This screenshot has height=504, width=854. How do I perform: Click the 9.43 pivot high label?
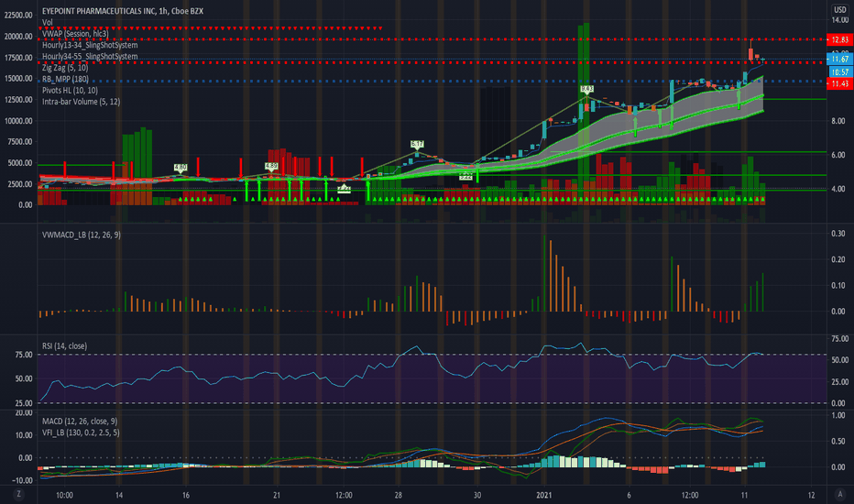pyautogui.click(x=586, y=89)
